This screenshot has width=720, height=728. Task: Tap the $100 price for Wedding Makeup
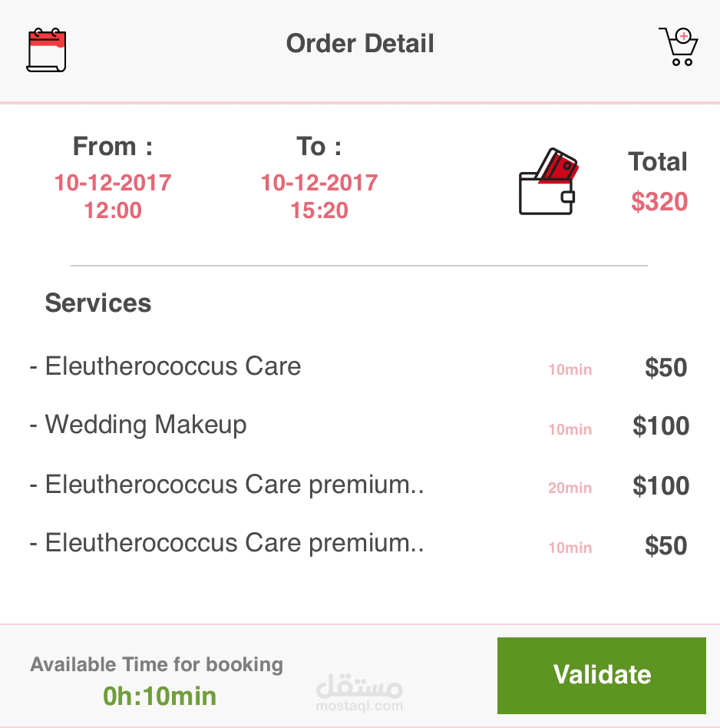[x=660, y=426]
